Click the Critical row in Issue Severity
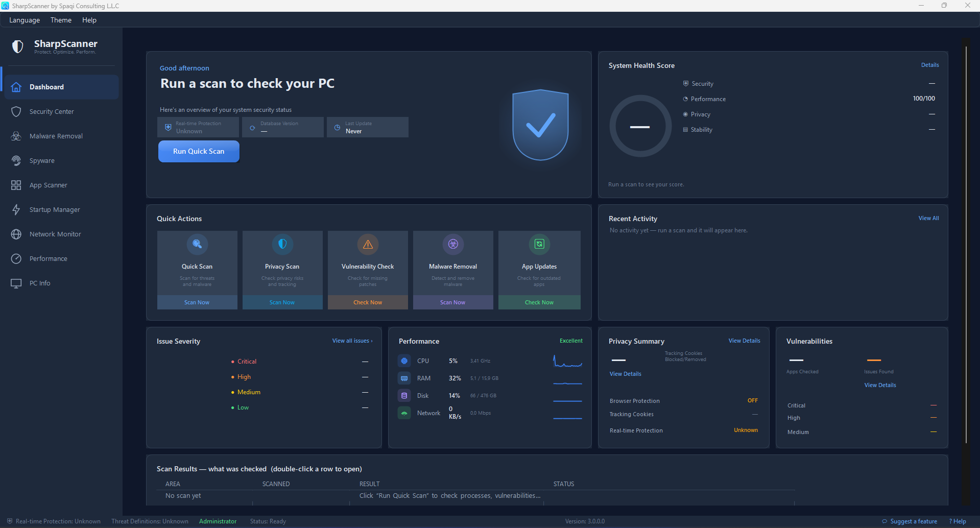 point(300,362)
